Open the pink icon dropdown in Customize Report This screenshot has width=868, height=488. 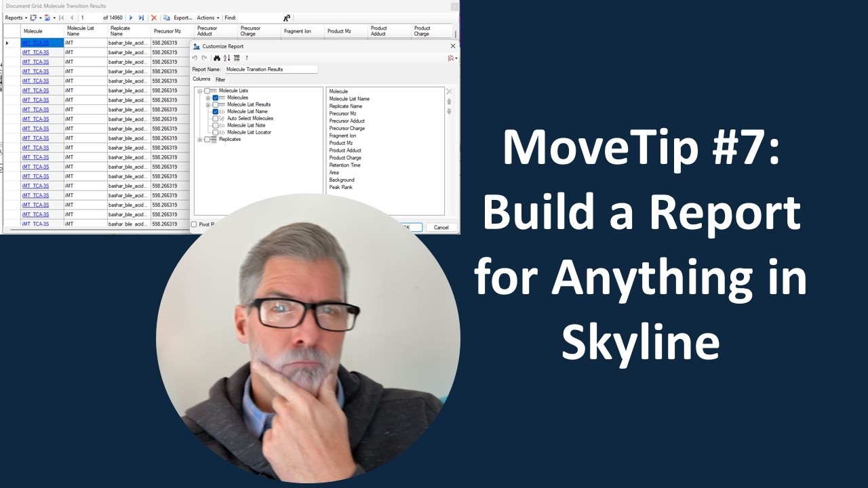coord(452,58)
